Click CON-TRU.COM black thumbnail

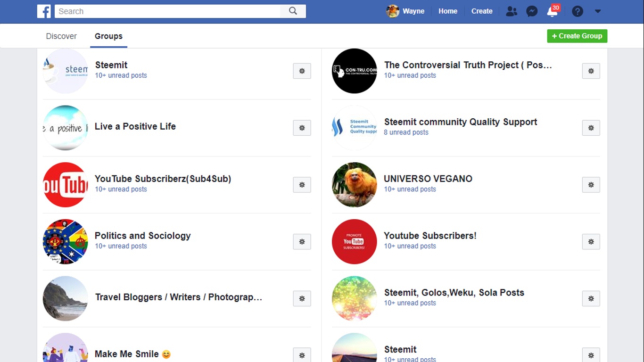click(355, 71)
